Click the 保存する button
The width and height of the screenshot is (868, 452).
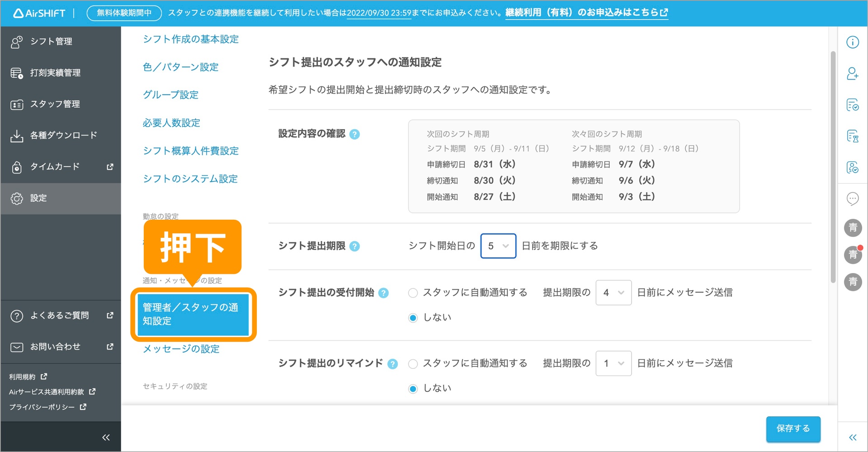click(x=793, y=428)
